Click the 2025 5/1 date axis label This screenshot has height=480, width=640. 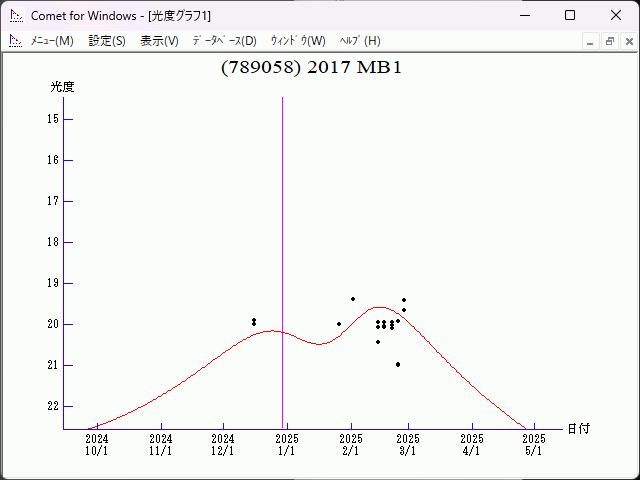534,445
